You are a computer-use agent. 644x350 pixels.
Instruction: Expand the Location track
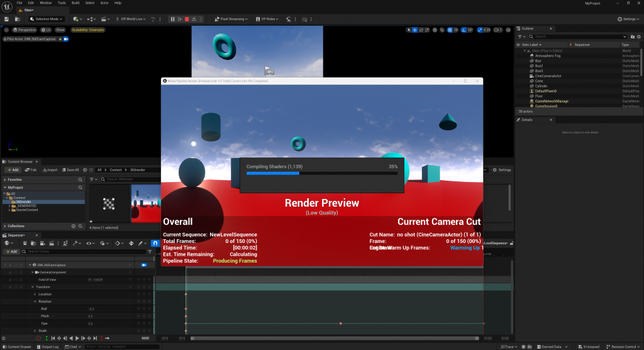(x=35, y=295)
